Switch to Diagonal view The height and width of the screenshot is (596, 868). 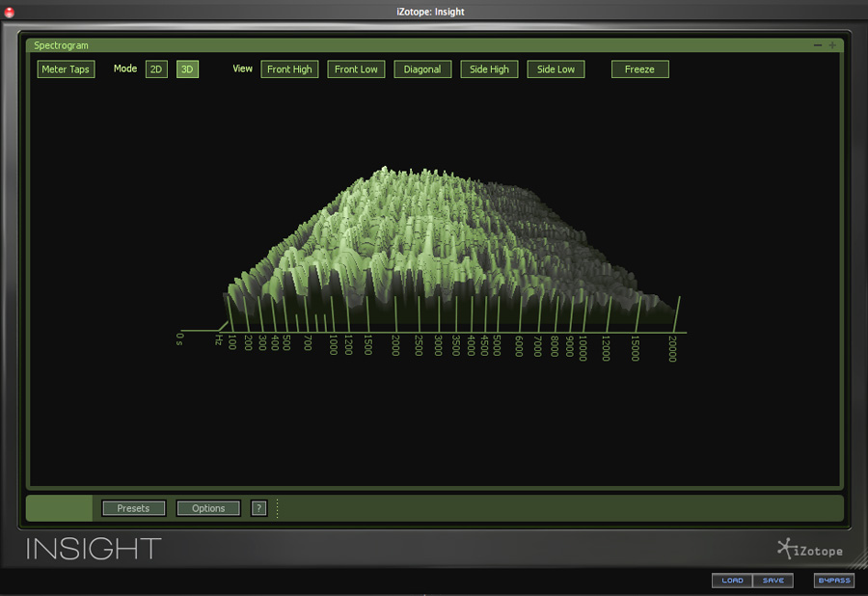point(422,69)
